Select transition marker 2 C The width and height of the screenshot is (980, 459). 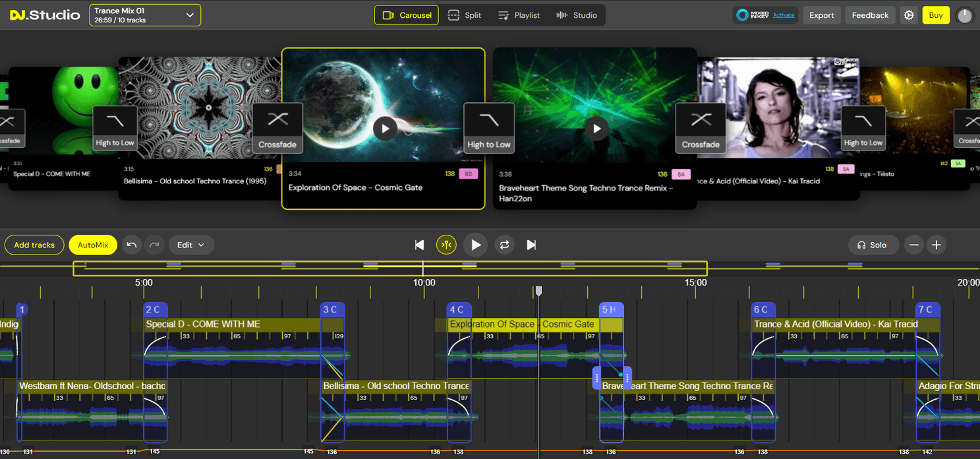click(x=155, y=309)
